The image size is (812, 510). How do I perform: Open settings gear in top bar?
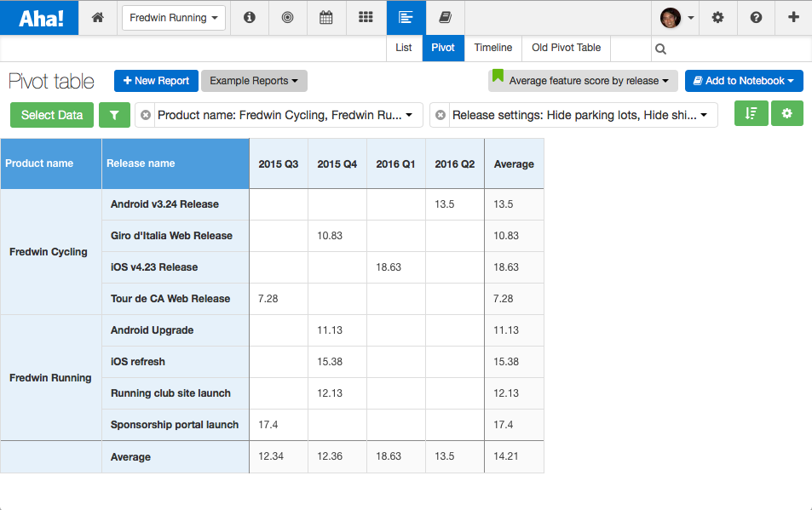717,18
